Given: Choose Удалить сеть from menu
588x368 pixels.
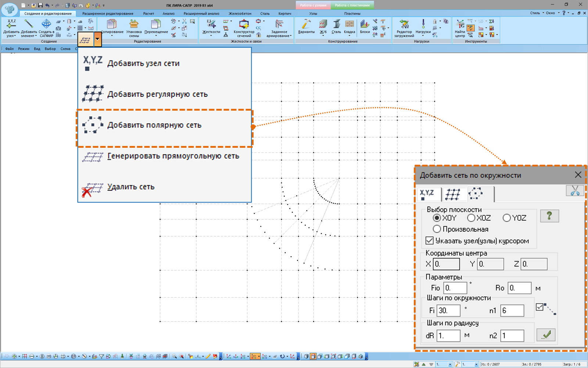Looking at the screenshot, I should pos(130,187).
